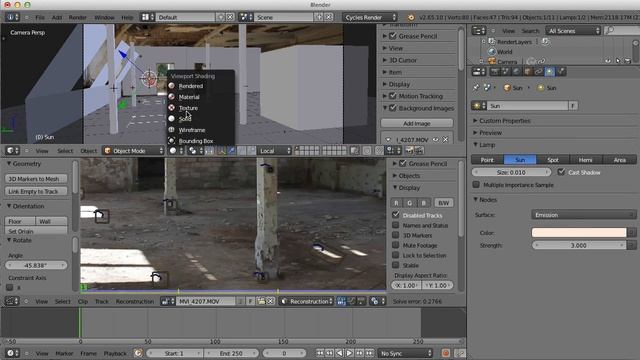640x360 pixels.
Task: Click the play animation button
Action: pos(349,353)
